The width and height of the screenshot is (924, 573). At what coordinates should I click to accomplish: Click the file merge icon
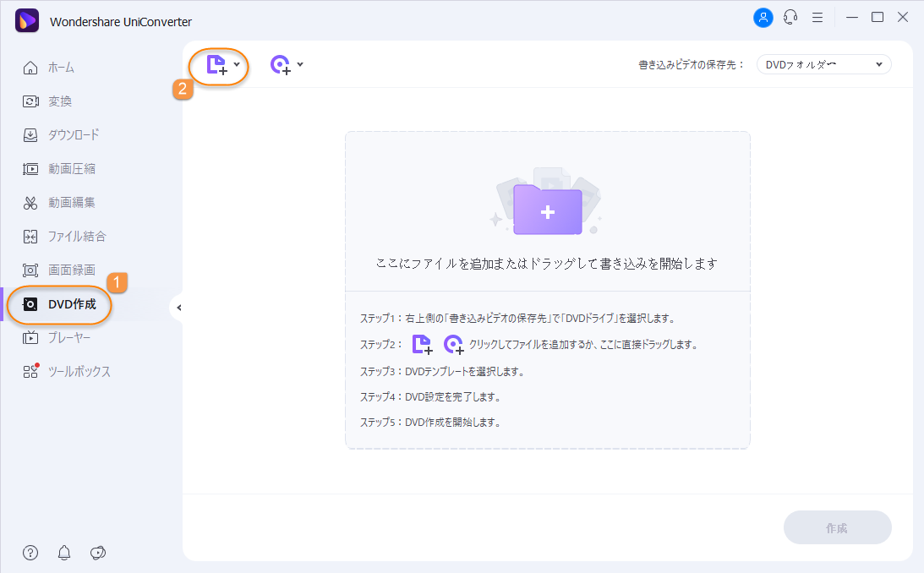pos(30,236)
